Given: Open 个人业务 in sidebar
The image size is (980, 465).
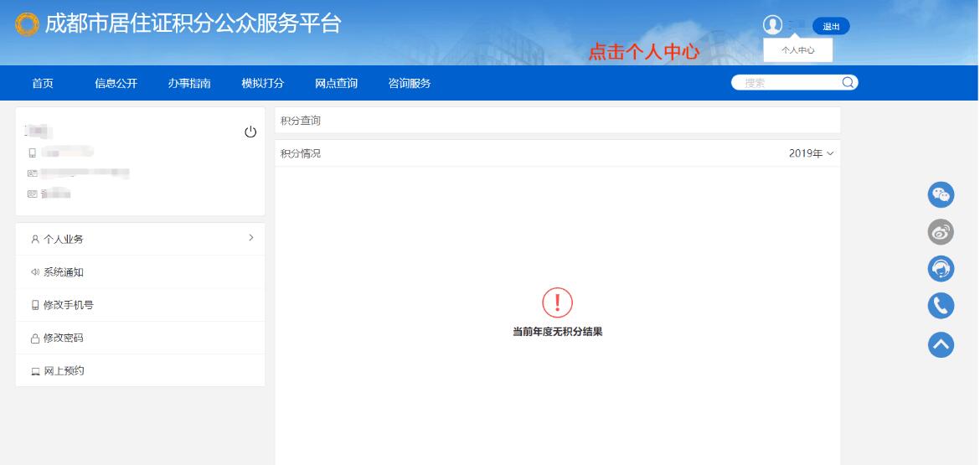Looking at the screenshot, I should tap(140, 240).
